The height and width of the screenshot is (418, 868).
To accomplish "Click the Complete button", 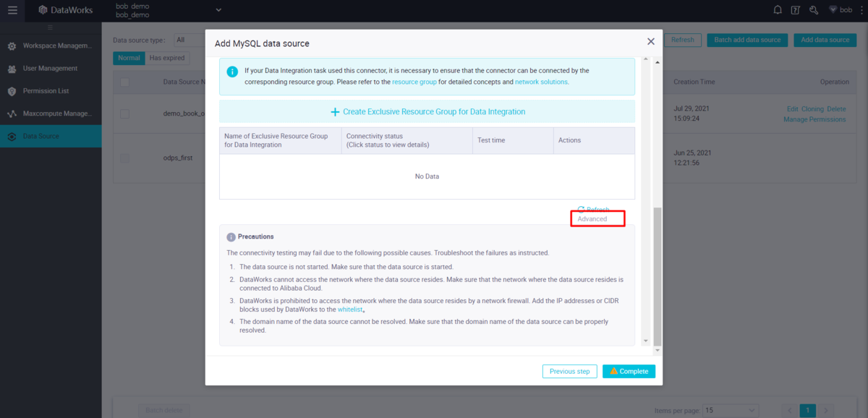I will tap(629, 371).
